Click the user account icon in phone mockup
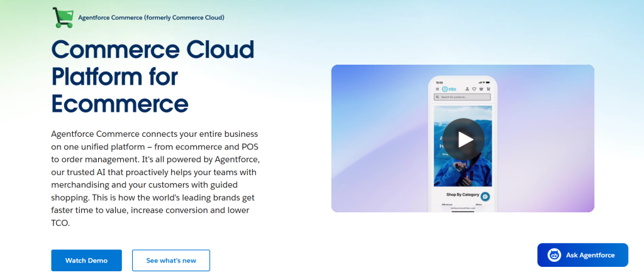Viewport: 644px width, 275px height. click(x=467, y=89)
